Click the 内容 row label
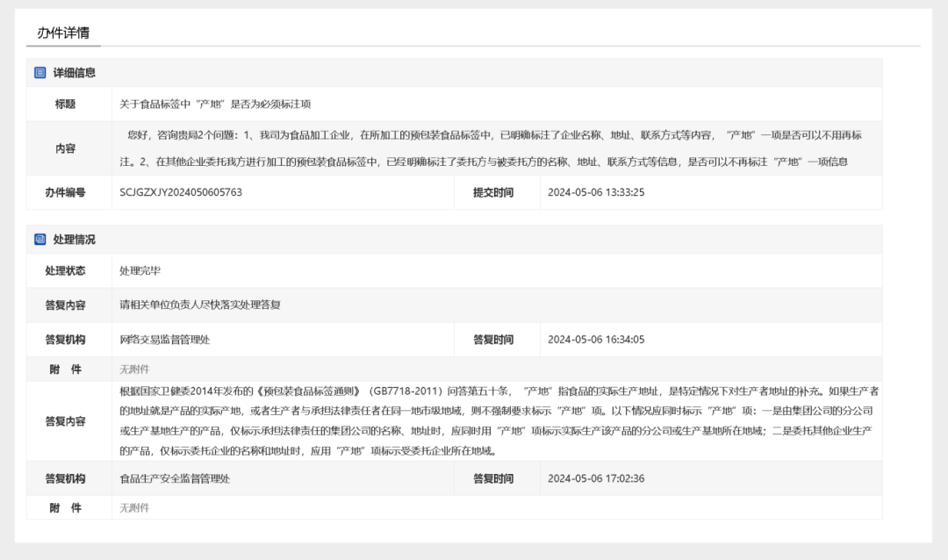 [65, 148]
